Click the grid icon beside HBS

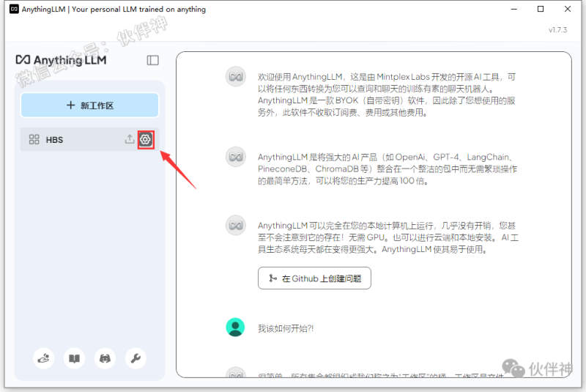click(x=34, y=139)
